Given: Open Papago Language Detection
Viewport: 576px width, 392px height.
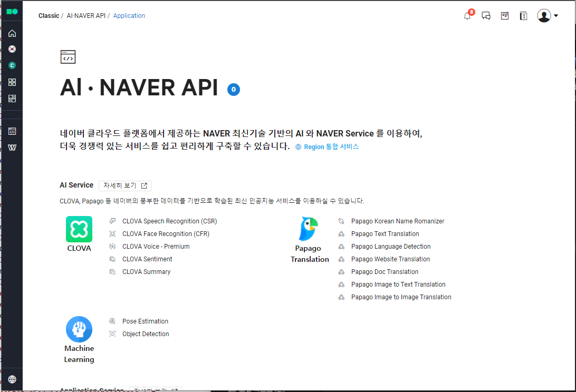Looking at the screenshot, I should pyautogui.click(x=390, y=247).
